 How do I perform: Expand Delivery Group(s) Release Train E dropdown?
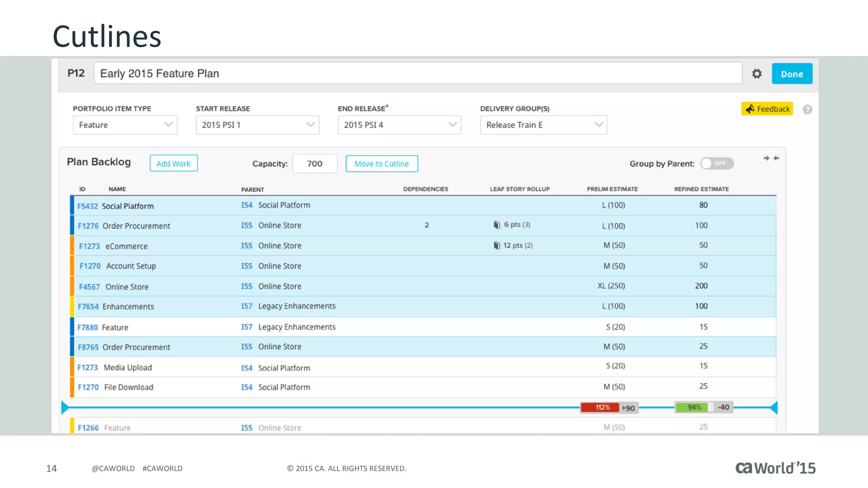pos(543,125)
